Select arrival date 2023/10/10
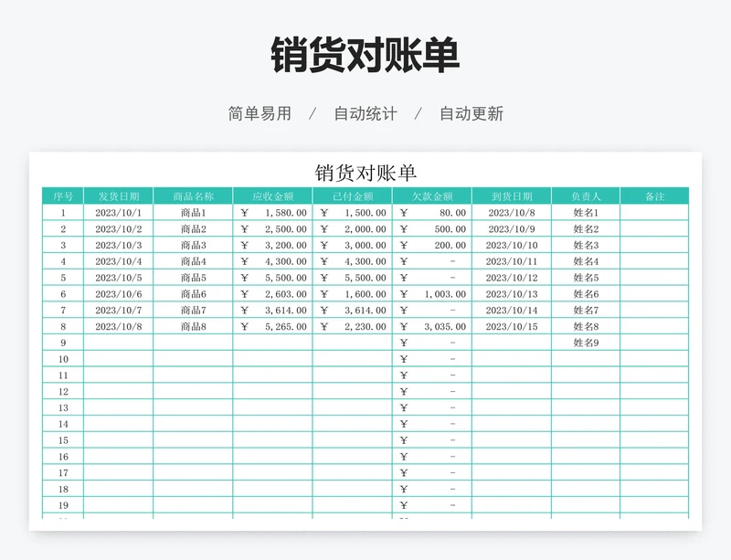Screen dimensions: 731x560 coord(512,245)
